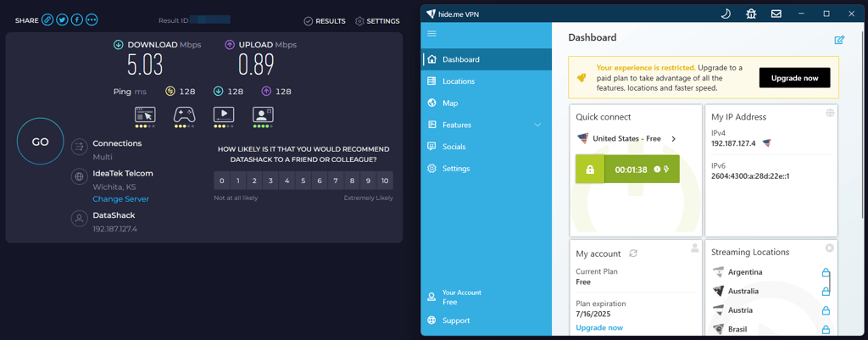Viewport: 868px width, 340px height.
Task: Copy the Speedtest share link icon
Action: [47, 20]
